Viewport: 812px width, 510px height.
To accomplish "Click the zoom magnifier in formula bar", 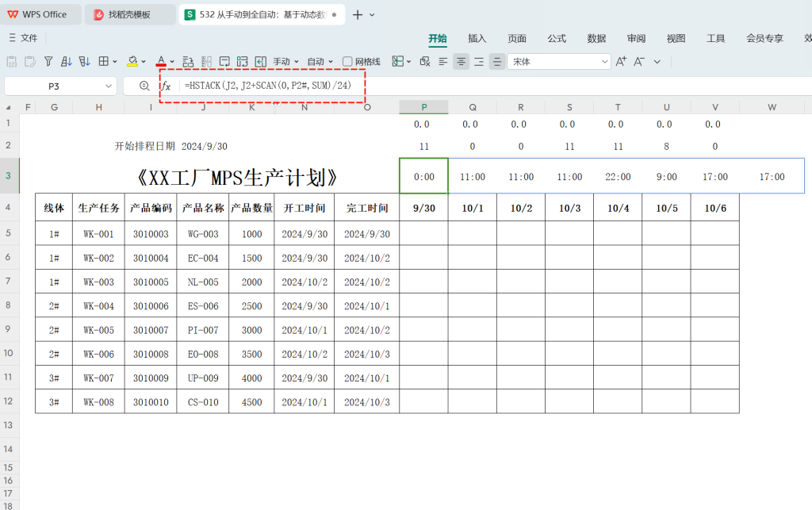I will (x=144, y=86).
